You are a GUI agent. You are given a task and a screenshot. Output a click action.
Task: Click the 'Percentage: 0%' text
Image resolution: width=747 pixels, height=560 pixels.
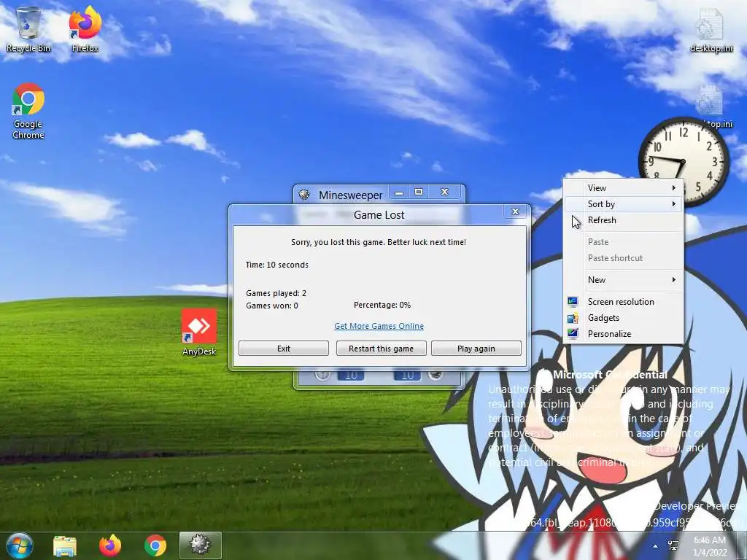[x=382, y=305]
